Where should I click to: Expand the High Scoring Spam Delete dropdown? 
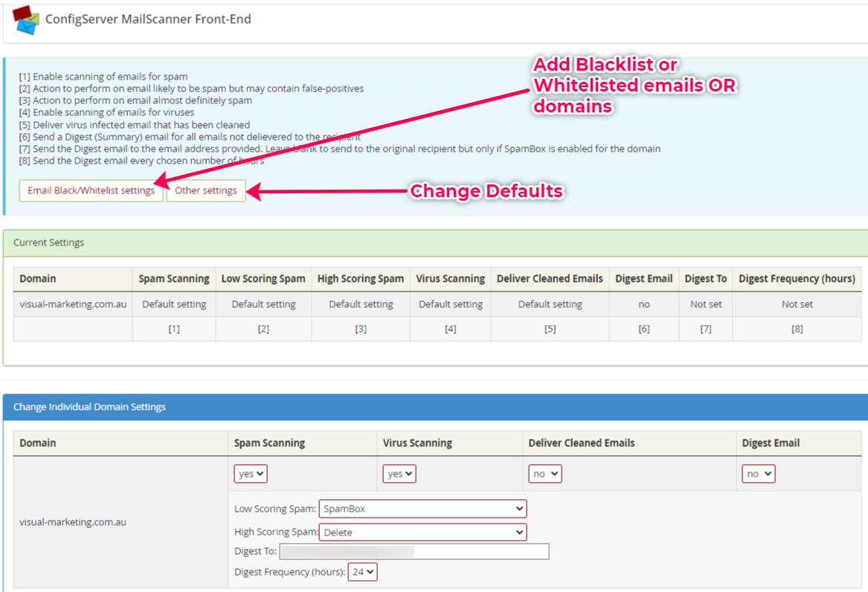tap(422, 533)
